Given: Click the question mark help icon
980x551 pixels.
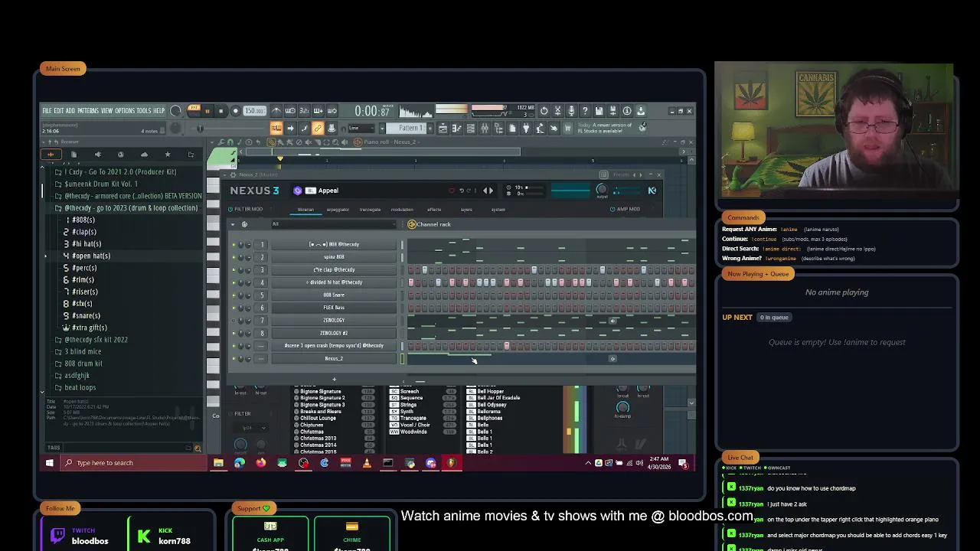Looking at the screenshot, I should tap(585, 111).
